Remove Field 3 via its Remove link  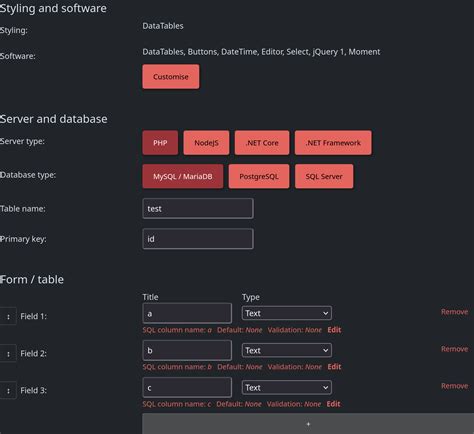click(454, 386)
